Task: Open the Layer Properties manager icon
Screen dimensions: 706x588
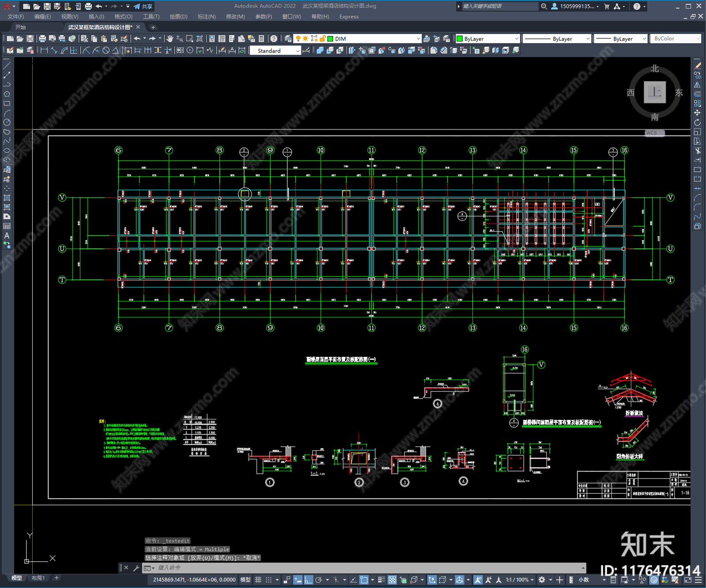Action: pos(288,39)
